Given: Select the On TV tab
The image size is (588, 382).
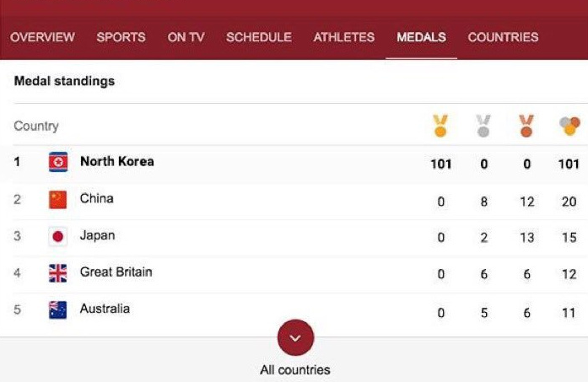Looking at the screenshot, I should click(186, 37).
